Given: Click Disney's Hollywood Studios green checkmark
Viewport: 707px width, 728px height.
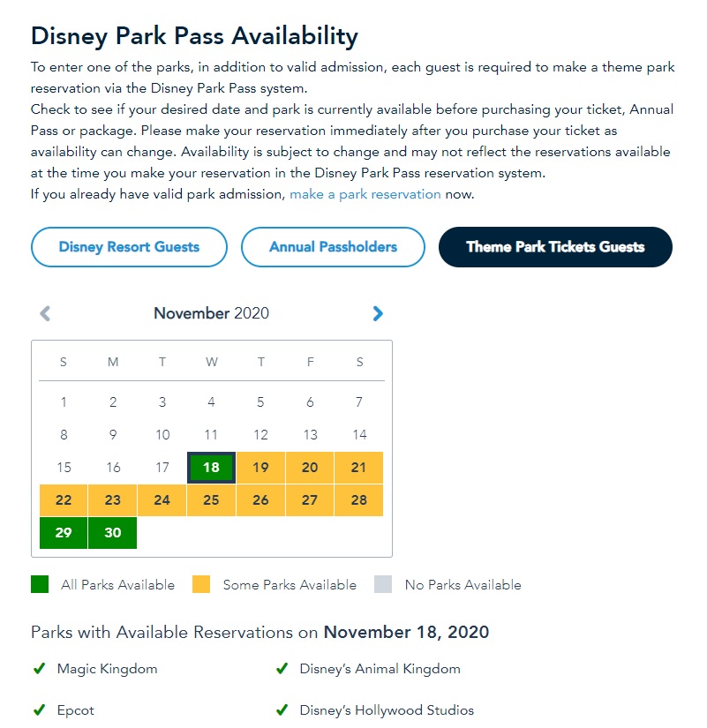Looking at the screenshot, I should [x=282, y=710].
